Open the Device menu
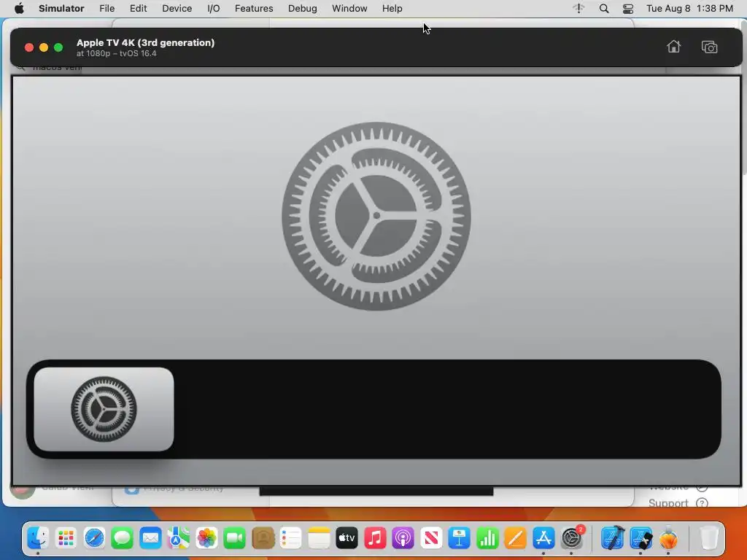Viewport: 747px width, 560px height. [x=177, y=9]
